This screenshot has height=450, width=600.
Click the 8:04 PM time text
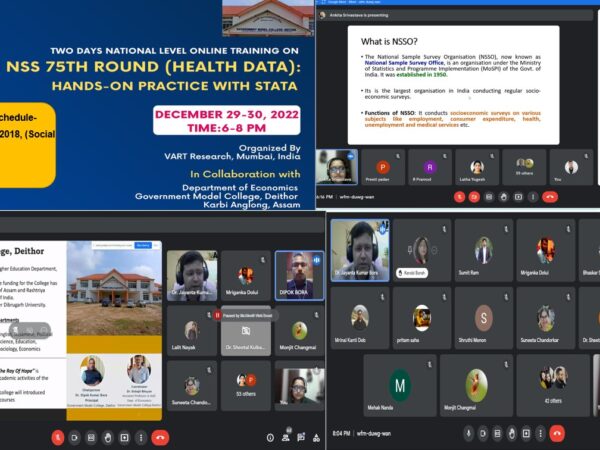[x=341, y=434]
